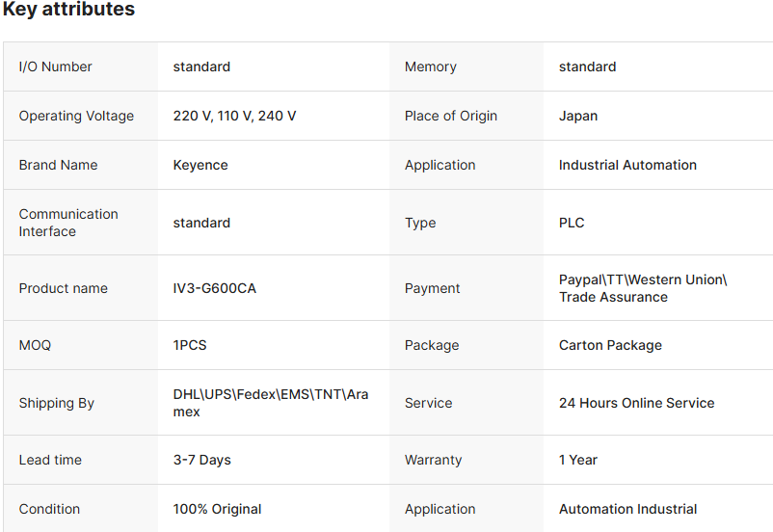This screenshot has width=773, height=532.
Task: Select the "Keyence" brand name value
Action: [x=200, y=165]
